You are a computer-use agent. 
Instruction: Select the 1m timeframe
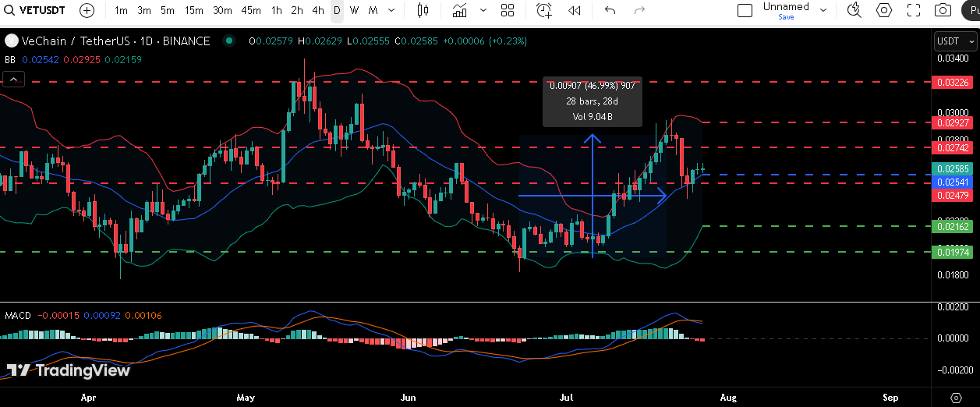click(121, 11)
